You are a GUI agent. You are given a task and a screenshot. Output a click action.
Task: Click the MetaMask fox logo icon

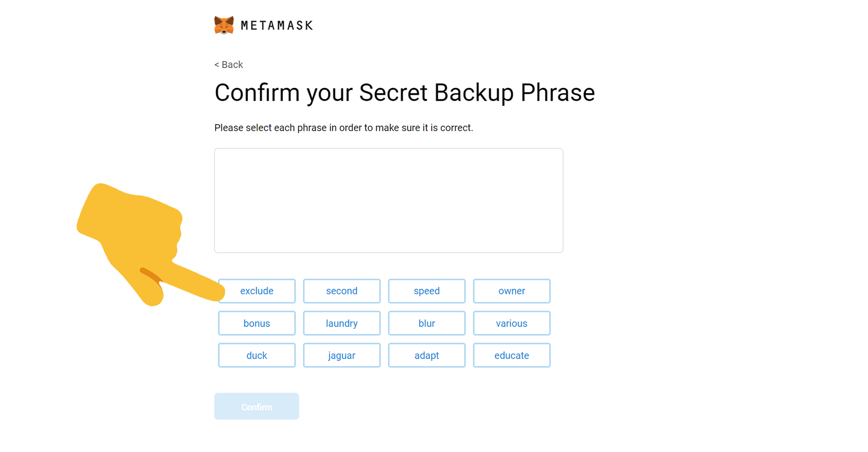click(x=224, y=25)
